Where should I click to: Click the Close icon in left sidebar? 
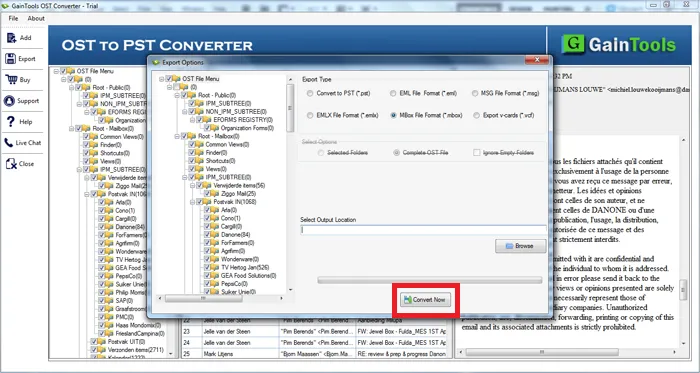[11, 164]
